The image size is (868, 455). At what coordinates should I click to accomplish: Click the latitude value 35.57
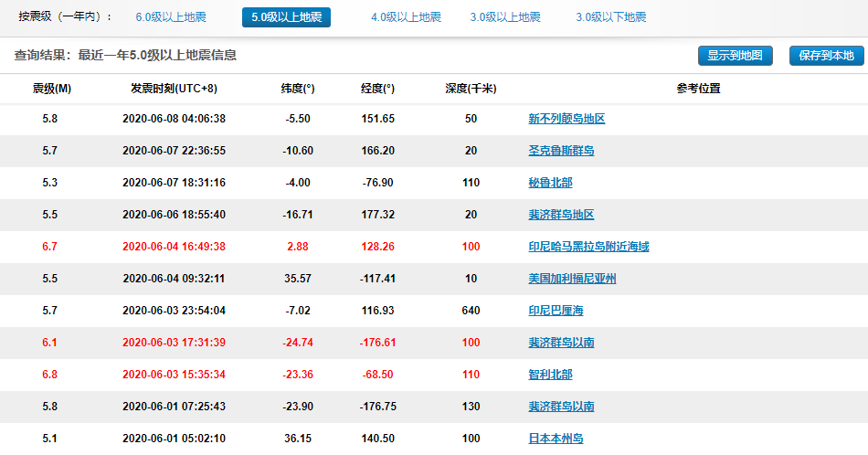298,279
